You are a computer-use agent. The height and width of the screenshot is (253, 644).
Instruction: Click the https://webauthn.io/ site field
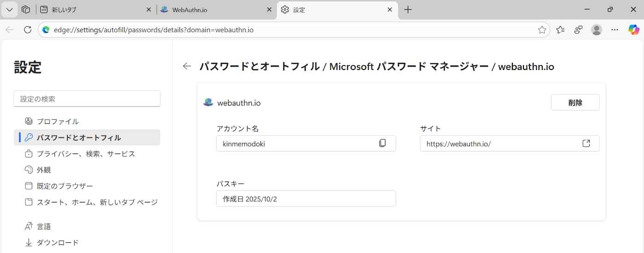(x=510, y=143)
